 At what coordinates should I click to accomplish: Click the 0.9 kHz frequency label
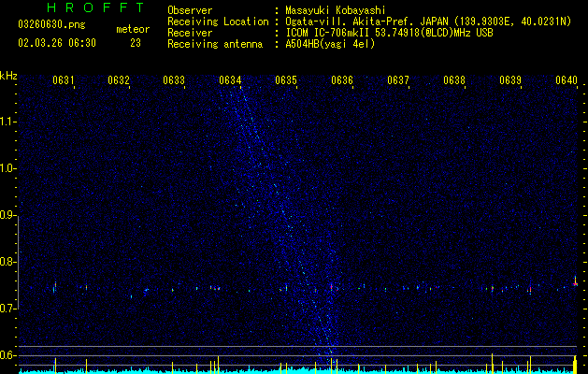coord(8,215)
